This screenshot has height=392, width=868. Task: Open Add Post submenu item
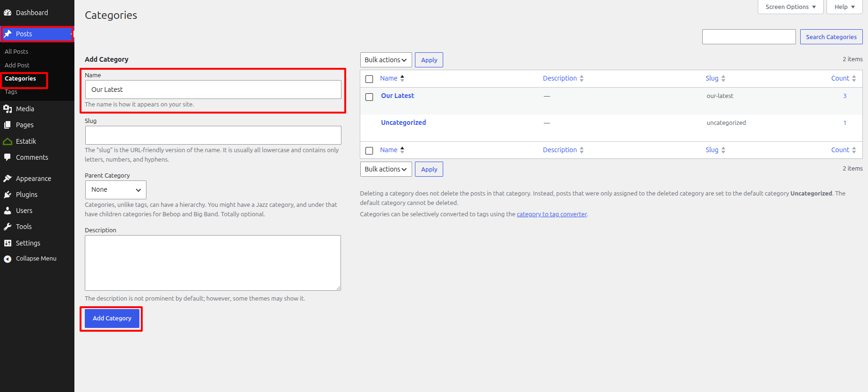pyautogui.click(x=17, y=65)
